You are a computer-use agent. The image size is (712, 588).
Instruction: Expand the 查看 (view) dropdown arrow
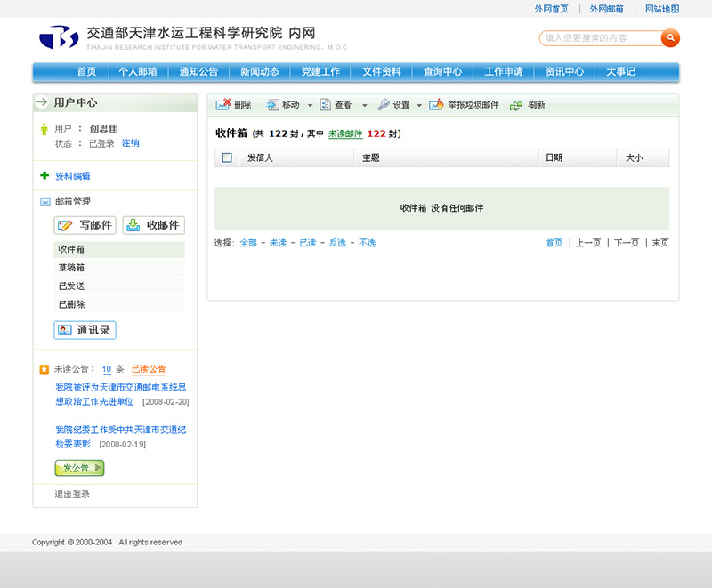[x=364, y=105]
